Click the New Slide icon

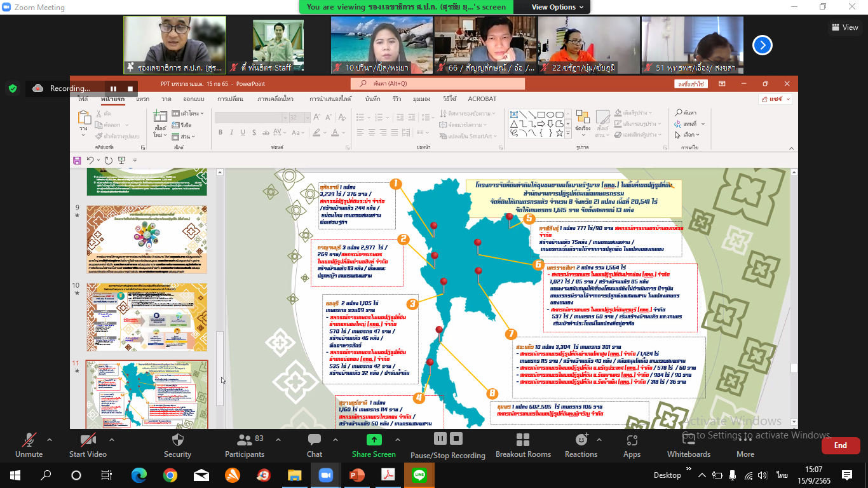pyautogui.click(x=159, y=117)
